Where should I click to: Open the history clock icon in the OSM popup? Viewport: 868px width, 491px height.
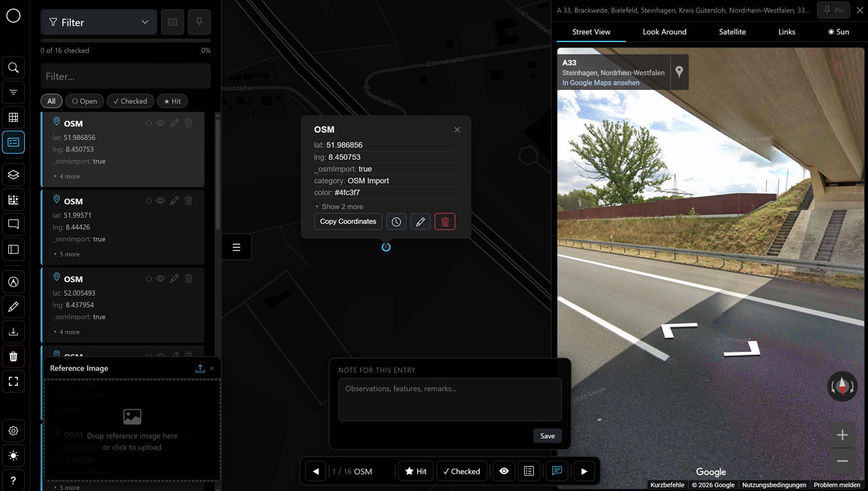click(x=396, y=222)
